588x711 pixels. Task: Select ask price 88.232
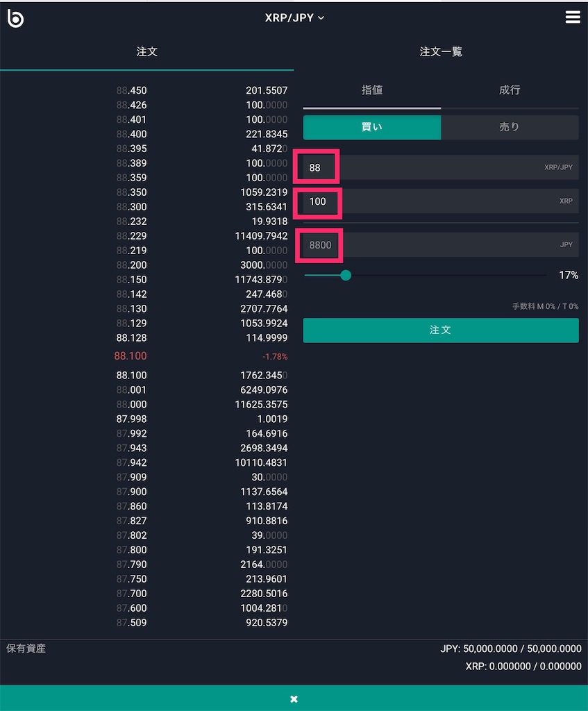131,221
